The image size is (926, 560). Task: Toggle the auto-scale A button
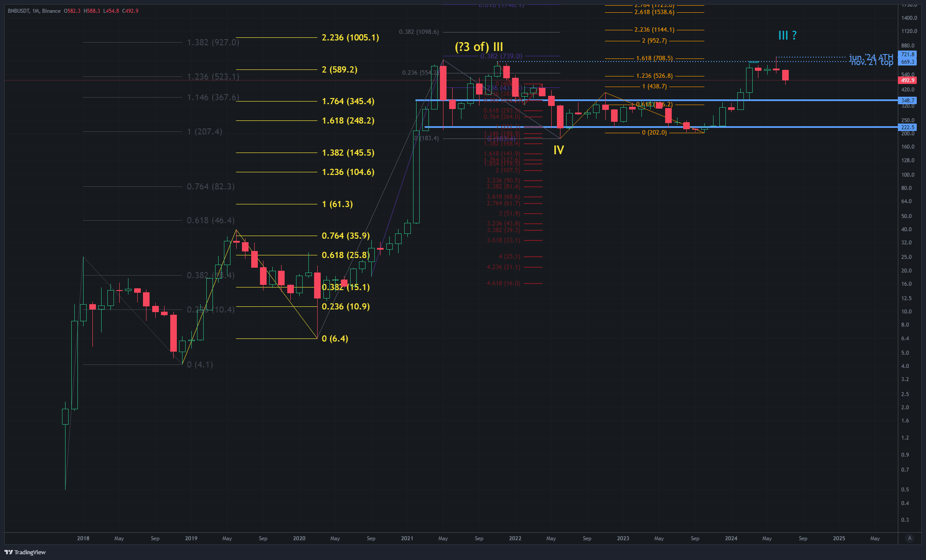(910, 538)
